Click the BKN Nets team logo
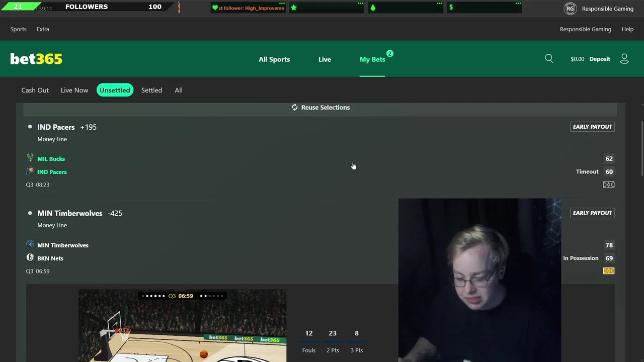The image size is (644, 362). click(30, 257)
